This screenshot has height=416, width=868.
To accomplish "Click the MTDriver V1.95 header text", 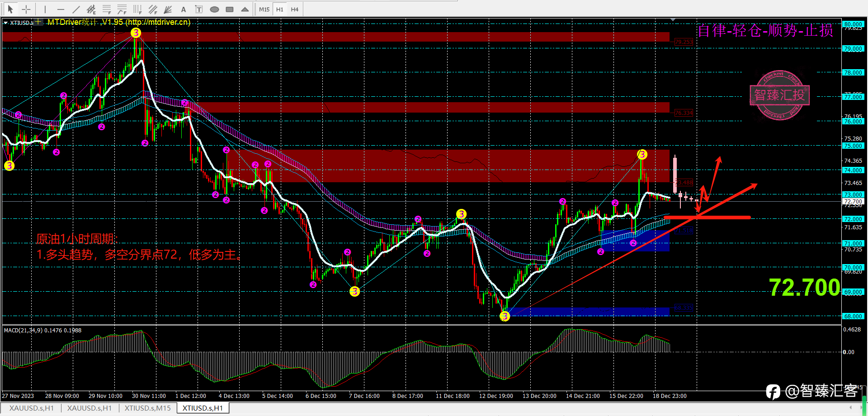I will click(x=119, y=22).
